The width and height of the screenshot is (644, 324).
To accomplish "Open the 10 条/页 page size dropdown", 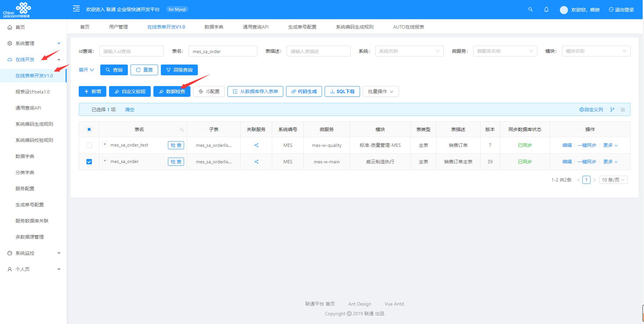I will 613,180.
